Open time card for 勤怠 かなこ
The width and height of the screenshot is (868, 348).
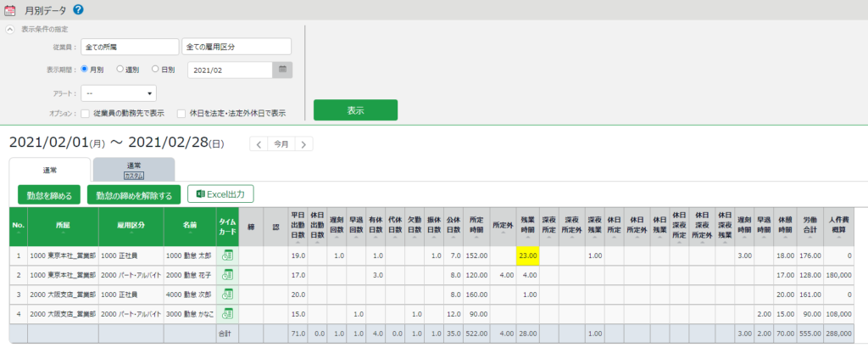[x=227, y=313]
